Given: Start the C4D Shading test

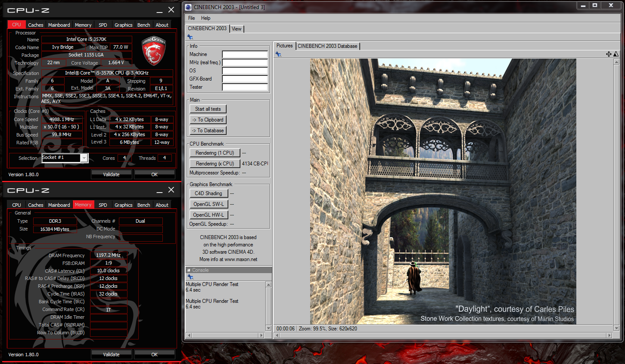Looking at the screenshot, I should (208, 193).
